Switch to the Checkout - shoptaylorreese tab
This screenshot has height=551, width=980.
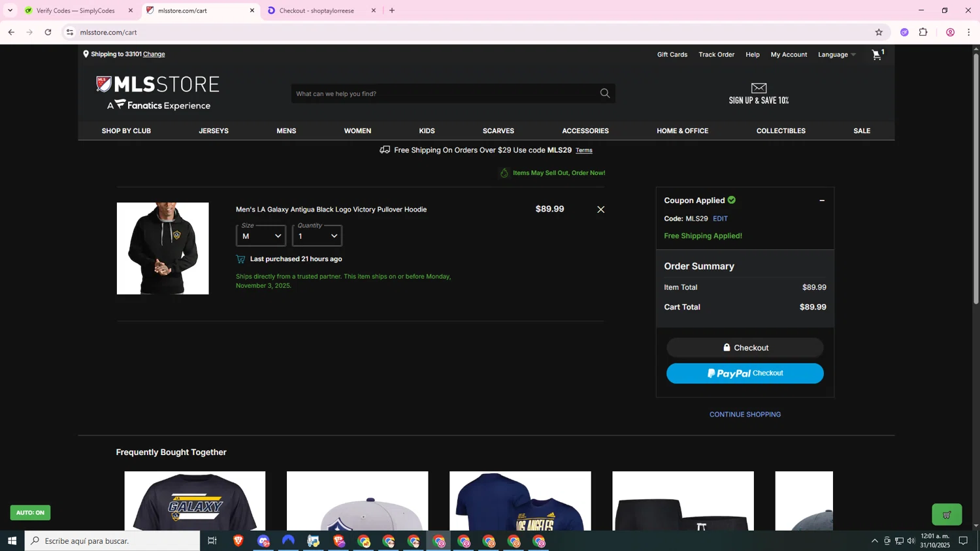pyautogui.click(x=317, y=10)
